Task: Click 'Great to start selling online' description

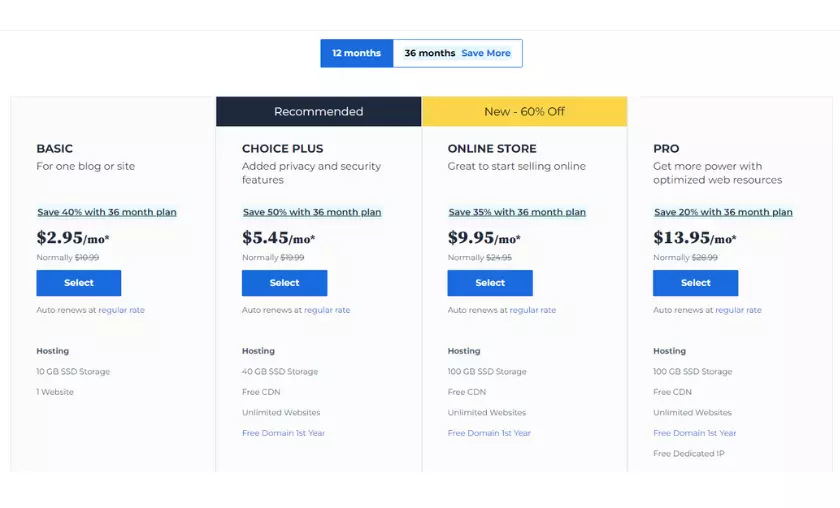Action: [517, 166]
